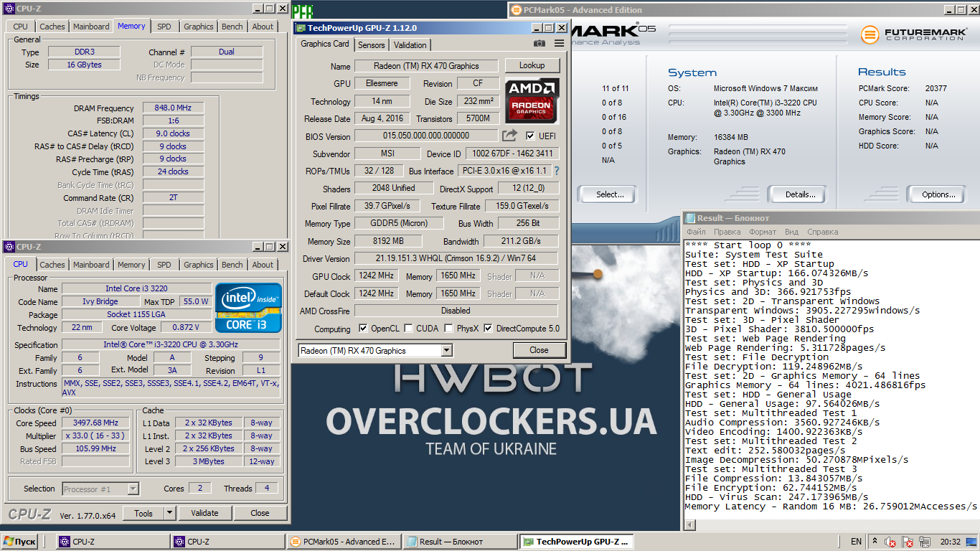Click the DRAM Frequency value 848.0 MHz
The height and width of the screenshot is (551, 980).
[x=173, y=108]
